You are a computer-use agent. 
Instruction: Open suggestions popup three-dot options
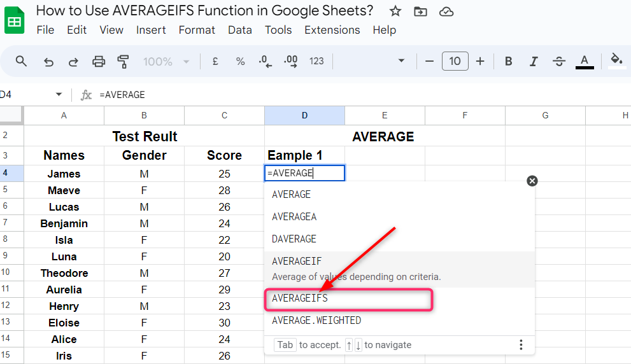tap(521, 345)
